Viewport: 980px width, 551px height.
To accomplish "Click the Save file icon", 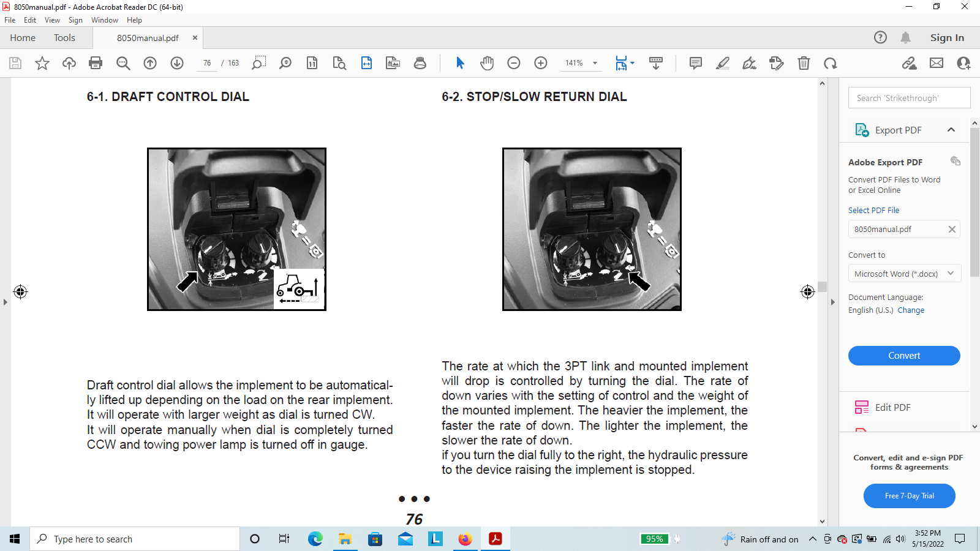I will (15, 63).
